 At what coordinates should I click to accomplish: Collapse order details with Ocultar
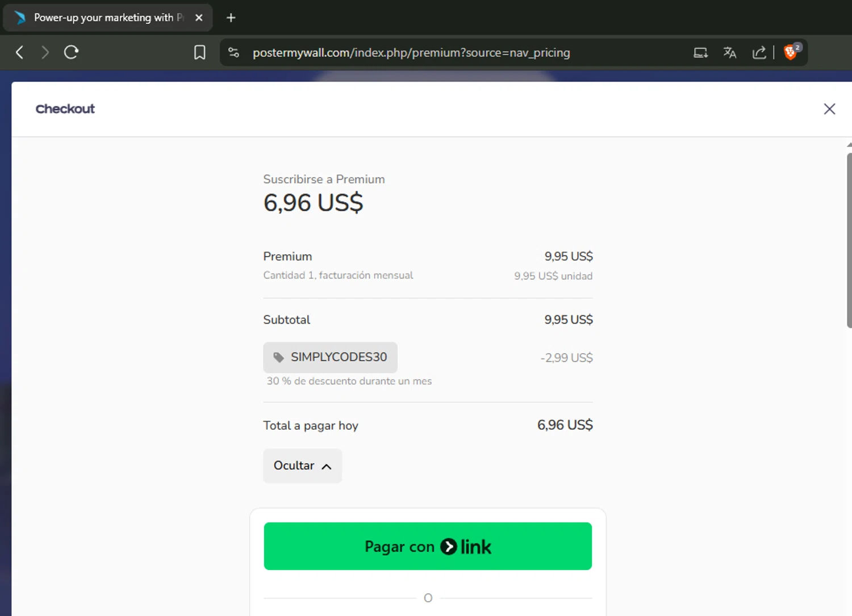click(302, 466)
